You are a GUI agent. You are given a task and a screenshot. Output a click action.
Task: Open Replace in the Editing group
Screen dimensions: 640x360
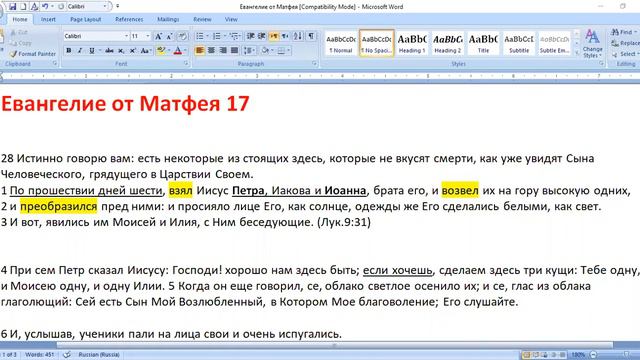point(624,43)
